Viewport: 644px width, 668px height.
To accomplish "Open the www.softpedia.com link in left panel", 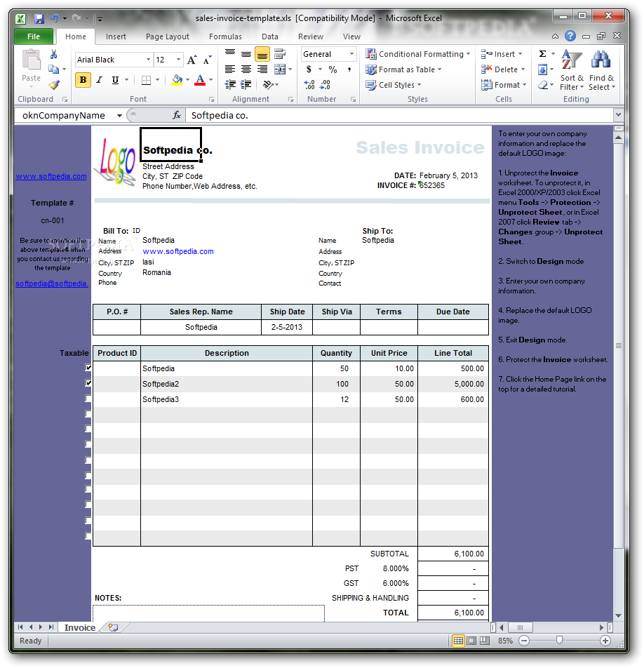I will pyautogui.click(x=51, y=176).
